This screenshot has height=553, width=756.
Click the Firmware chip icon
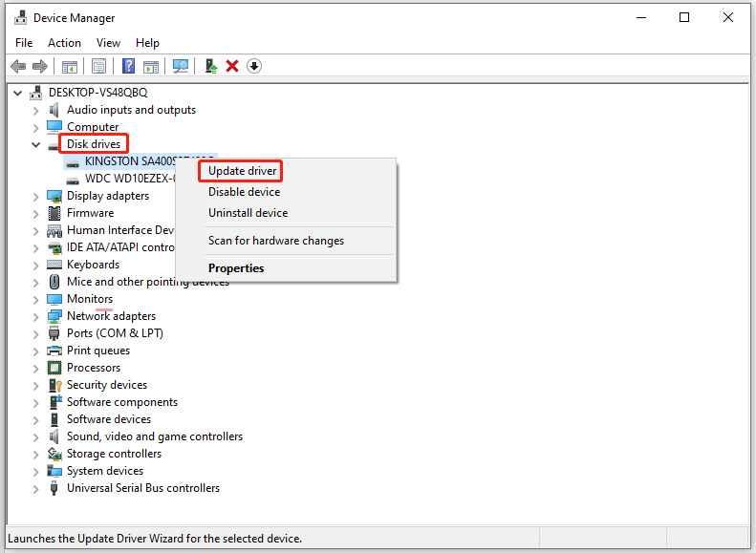point(54,213)
